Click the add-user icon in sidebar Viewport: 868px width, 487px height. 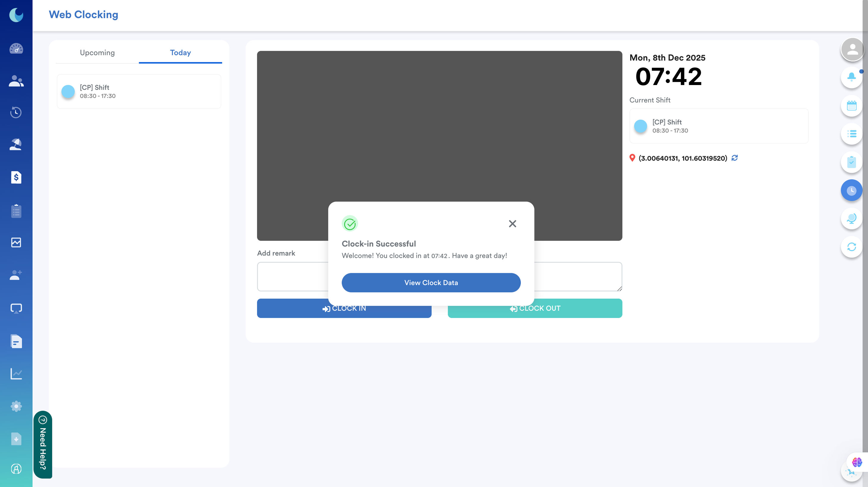click(16, 275)
